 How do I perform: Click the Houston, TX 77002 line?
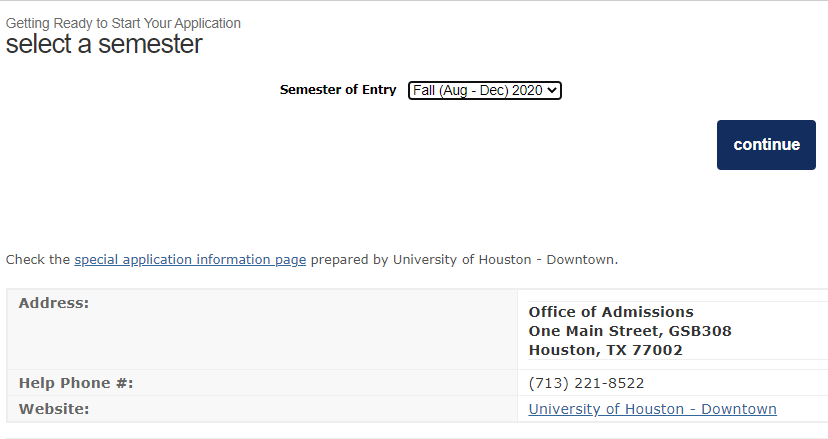(605, 350)
